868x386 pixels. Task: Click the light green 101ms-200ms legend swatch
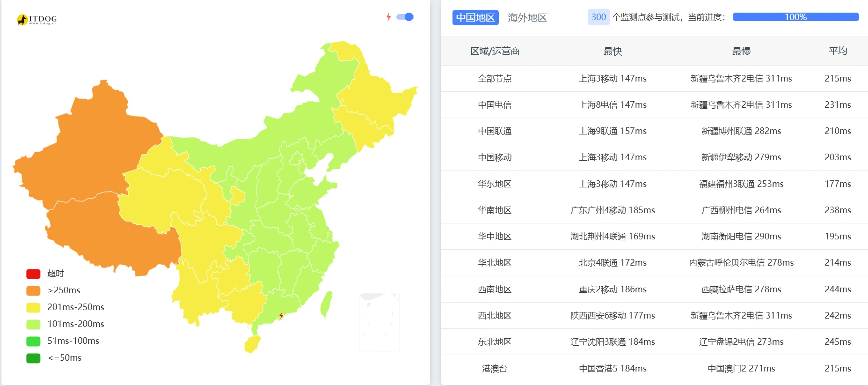[x=33, y=324]
